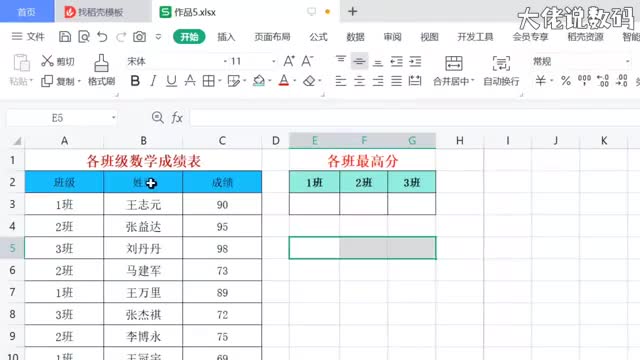Set top vertical alignment
The image size is (640, 360).
[341, 61]
